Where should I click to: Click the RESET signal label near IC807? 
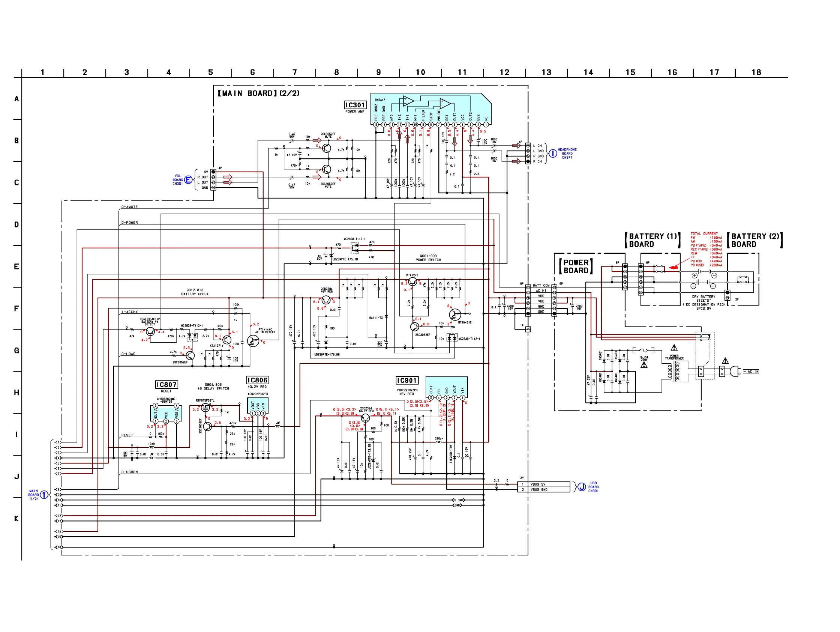click(x=127, y=435)
